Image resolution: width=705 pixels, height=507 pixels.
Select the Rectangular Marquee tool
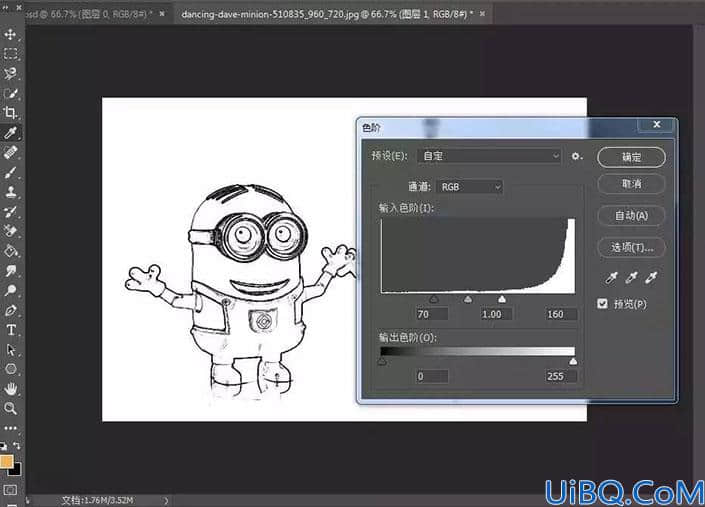[10, 54]
